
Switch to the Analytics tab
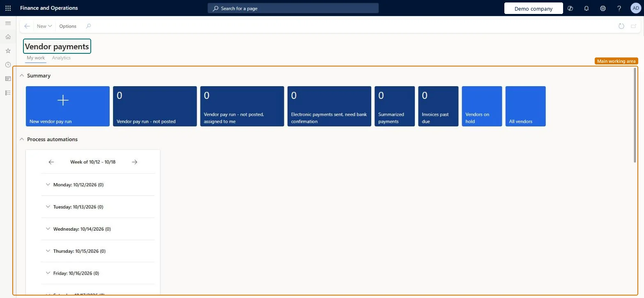tap(61, 58)
